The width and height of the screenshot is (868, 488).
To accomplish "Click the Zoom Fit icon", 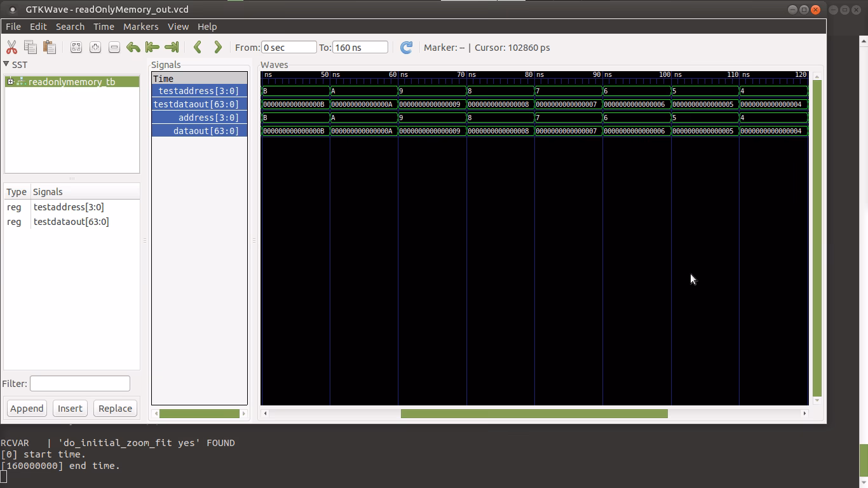I will coord(76,47).
